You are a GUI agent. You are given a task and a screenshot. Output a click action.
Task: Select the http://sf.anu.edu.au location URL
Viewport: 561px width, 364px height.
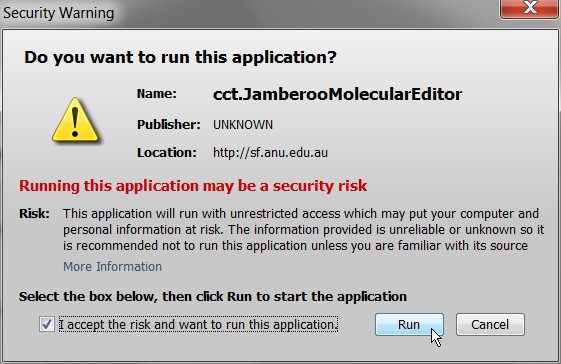click(x=270, y=153)
